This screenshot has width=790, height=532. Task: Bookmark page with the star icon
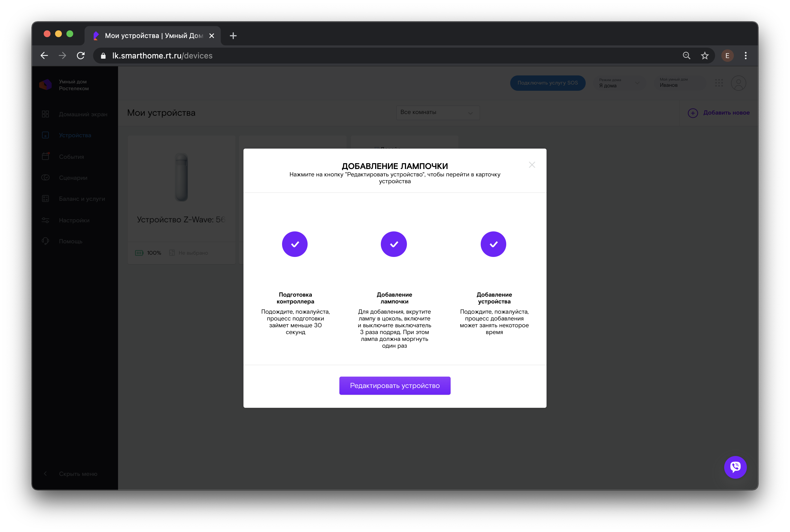tap(705, 56)
